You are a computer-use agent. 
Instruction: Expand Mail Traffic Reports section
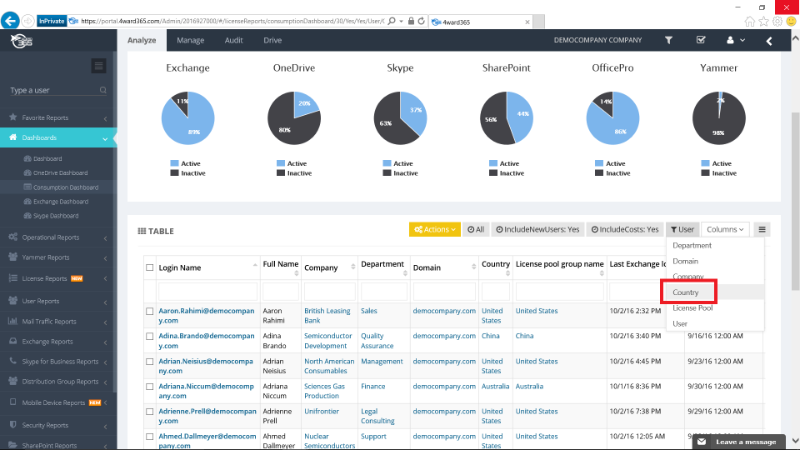(x=58, y=321)
